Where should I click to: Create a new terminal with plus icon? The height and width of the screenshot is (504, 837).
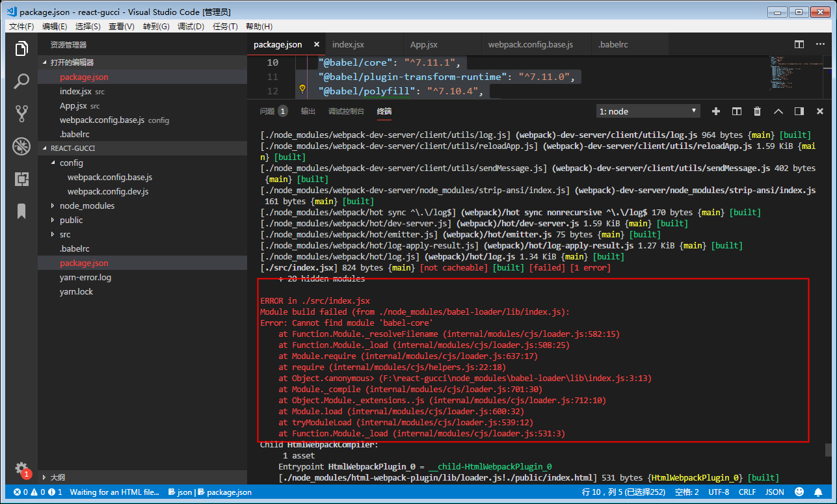pos(716,111)
